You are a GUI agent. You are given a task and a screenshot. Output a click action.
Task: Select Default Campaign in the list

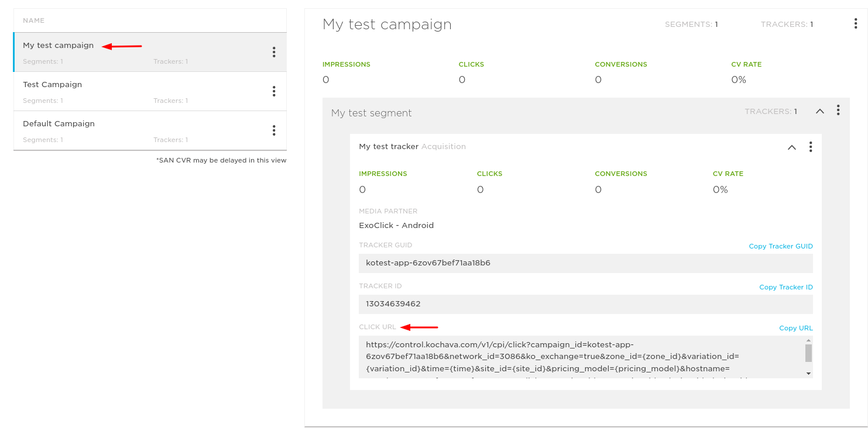click(x=59, y=124)
